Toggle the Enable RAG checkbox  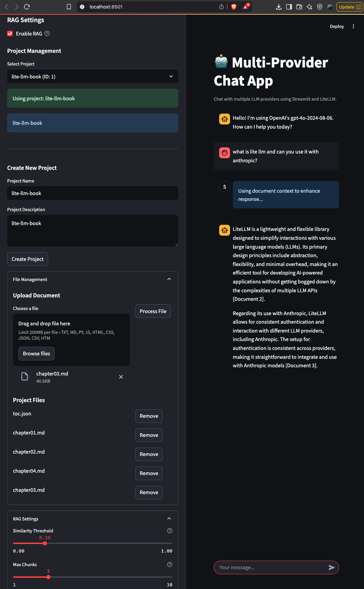click(10, 33)
